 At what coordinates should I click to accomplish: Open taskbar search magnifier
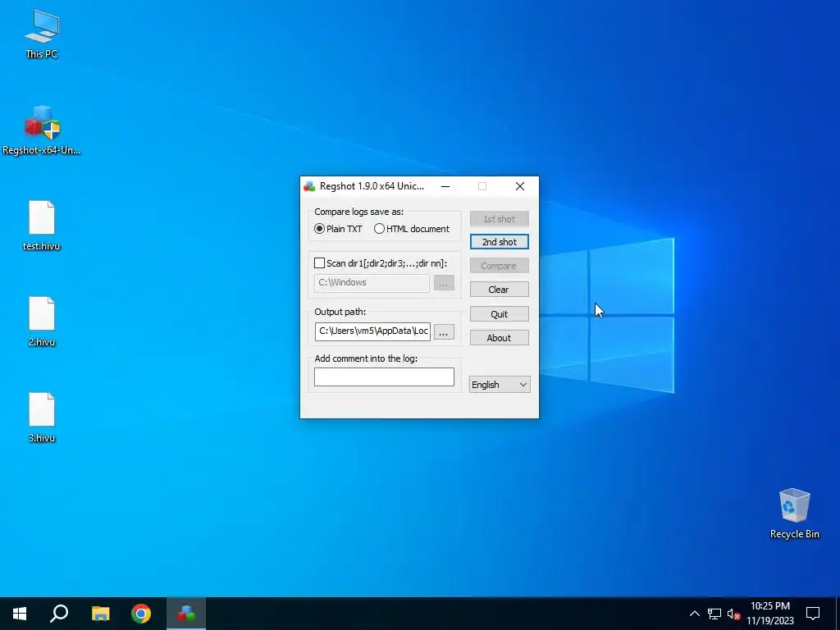(x=59, y=614)
